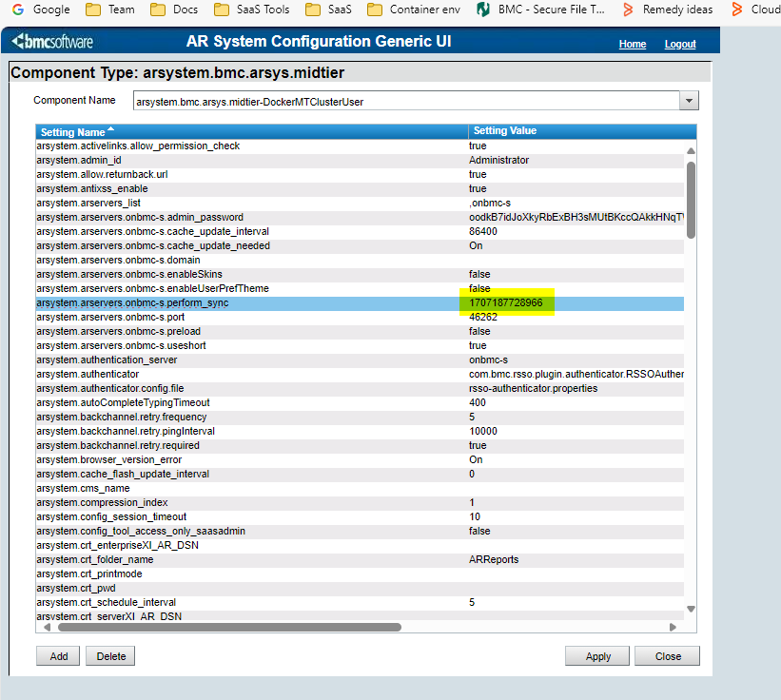Go to the Home link
This screenshot has width=781, height=700.
tap(633, 44)
